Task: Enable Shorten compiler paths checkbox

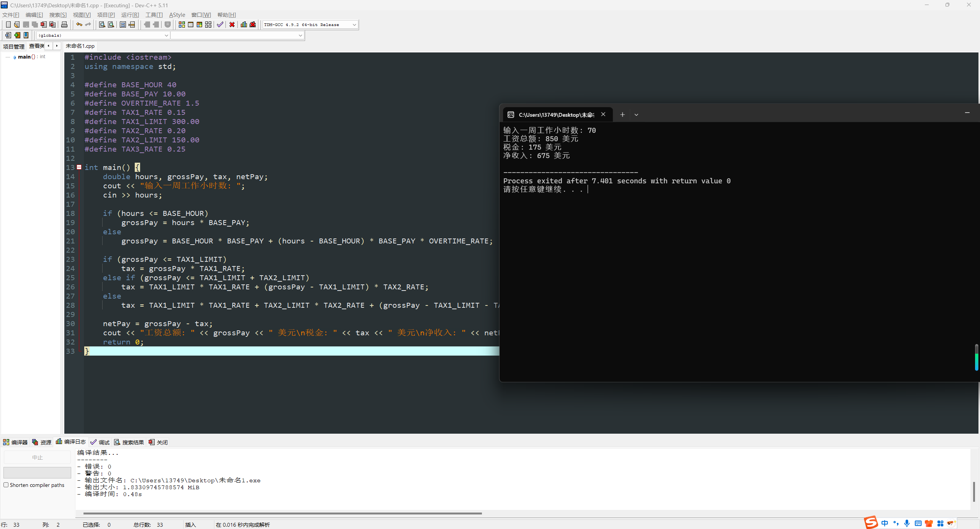Action: pos(6,485)
